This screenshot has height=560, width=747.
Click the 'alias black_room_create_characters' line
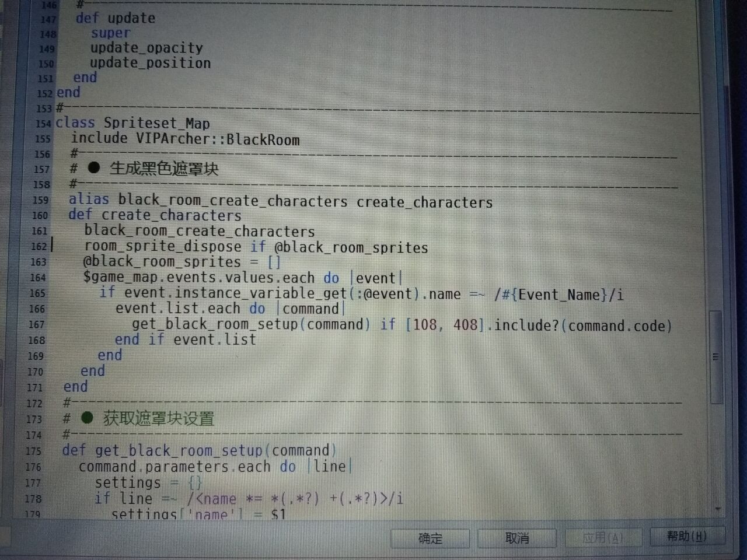[281, 201]
